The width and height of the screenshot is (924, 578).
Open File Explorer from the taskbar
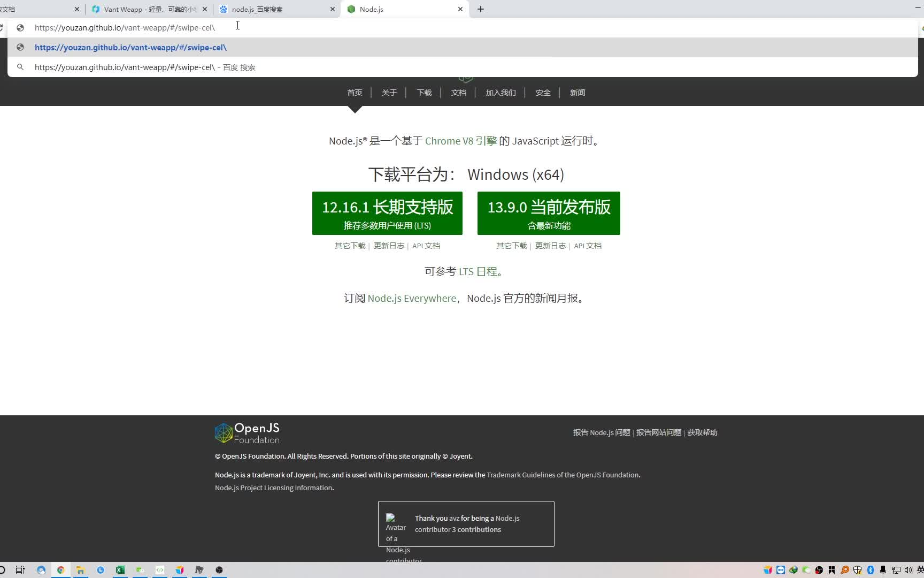(80, 570)
